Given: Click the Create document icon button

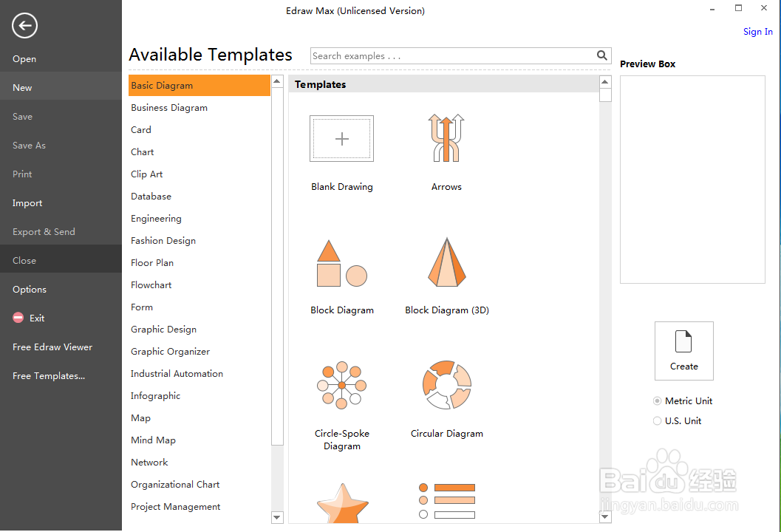Looking at the screenshot, I should click(x=684, y=351).
